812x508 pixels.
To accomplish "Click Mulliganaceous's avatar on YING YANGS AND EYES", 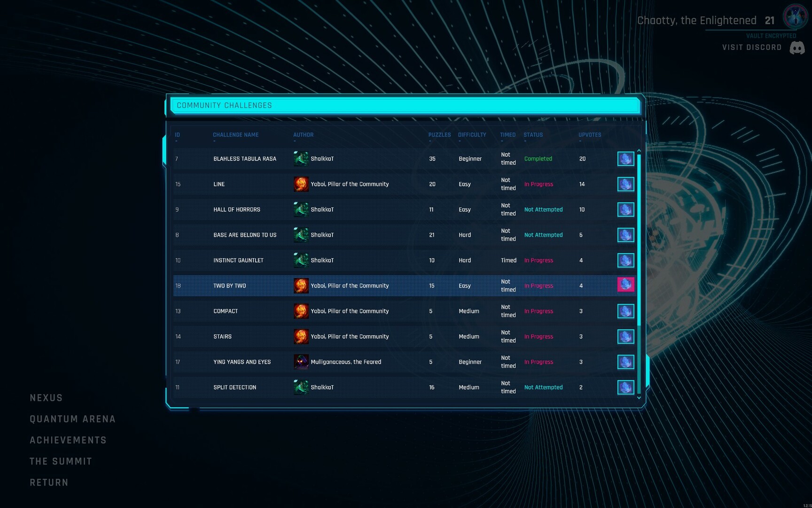I will click(301, 362).
